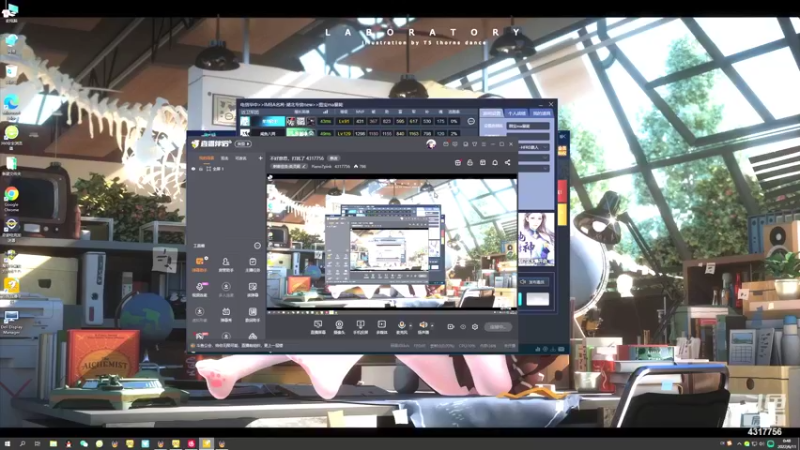The height and width of the screenshot is (450, 800).
Task: Add phone screen mirroring source
Action: [360, 327]
